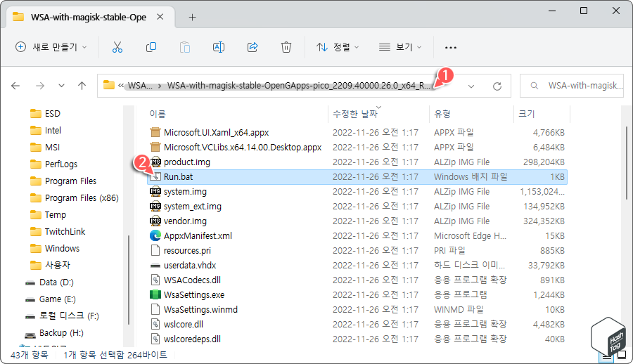The width and height of the screenshot is (633, 364).
Task: Click the Rename icon in toolbar
Action: 219,47
